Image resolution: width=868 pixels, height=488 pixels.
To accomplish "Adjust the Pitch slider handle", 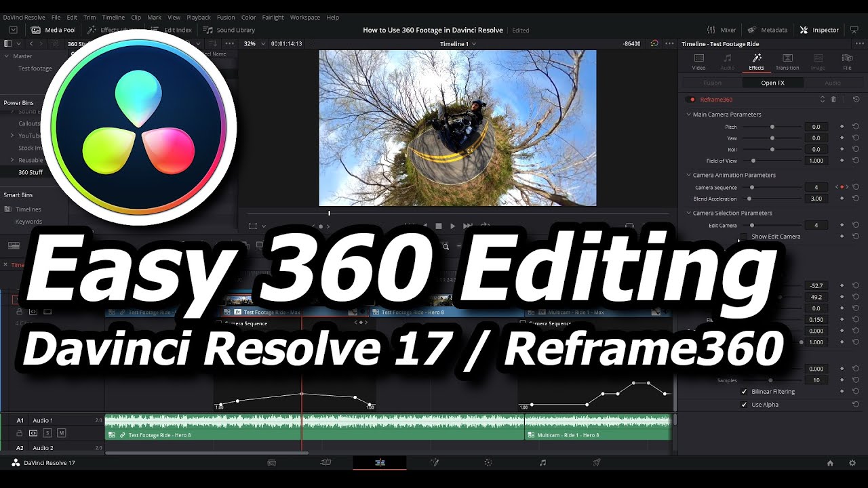I will pos(772,127).
